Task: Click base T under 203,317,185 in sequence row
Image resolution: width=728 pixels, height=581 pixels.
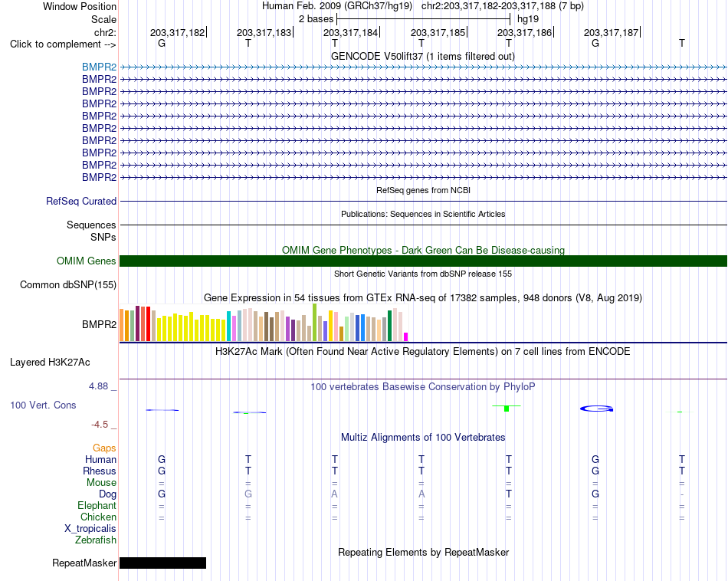Action: [421, 43]
